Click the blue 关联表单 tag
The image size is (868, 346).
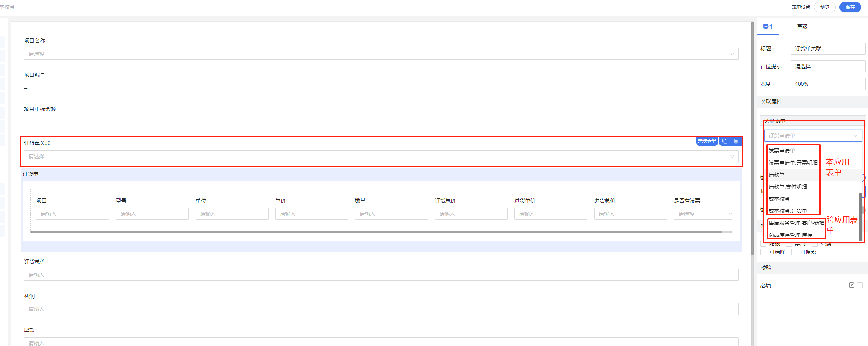[707, 141]
